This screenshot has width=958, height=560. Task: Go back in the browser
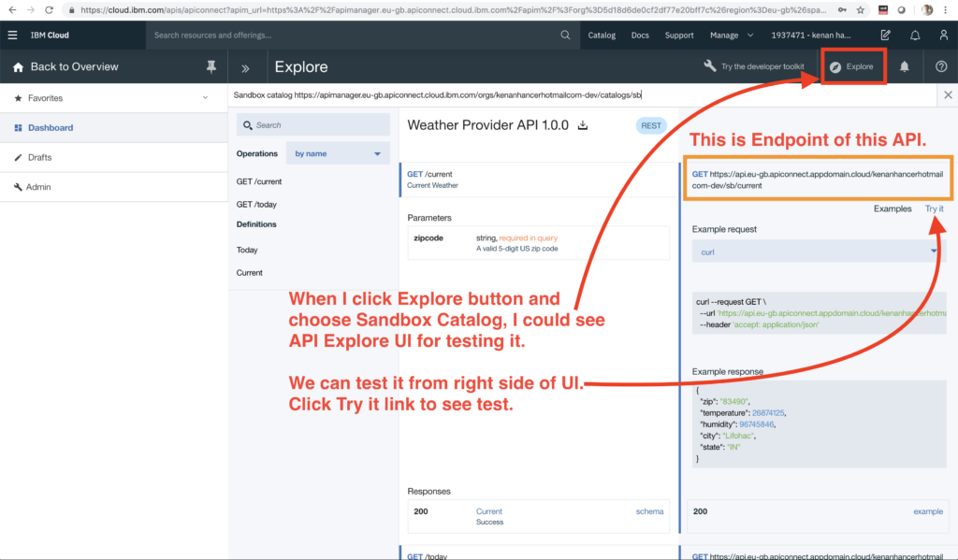(x=12, y=9)
